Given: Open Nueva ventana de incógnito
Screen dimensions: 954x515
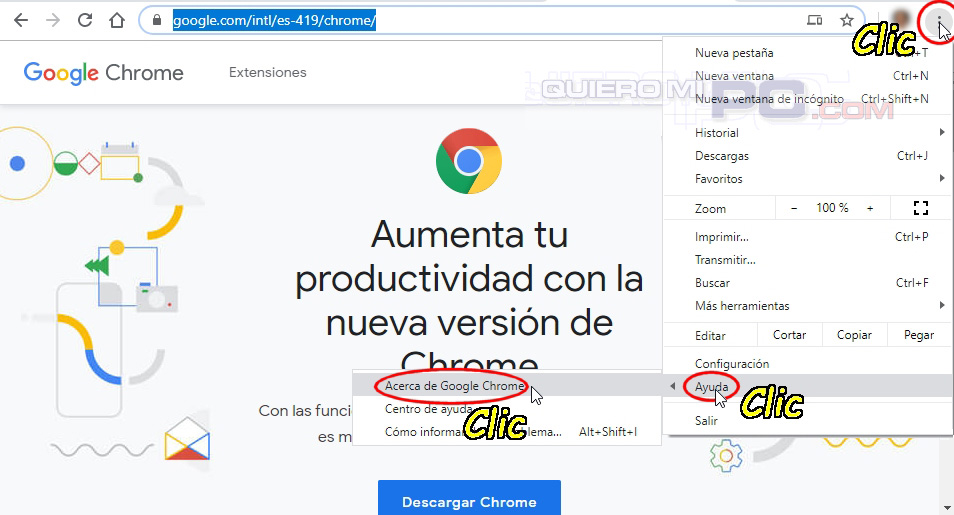Looking at the screenshot, I should (808, 99).
